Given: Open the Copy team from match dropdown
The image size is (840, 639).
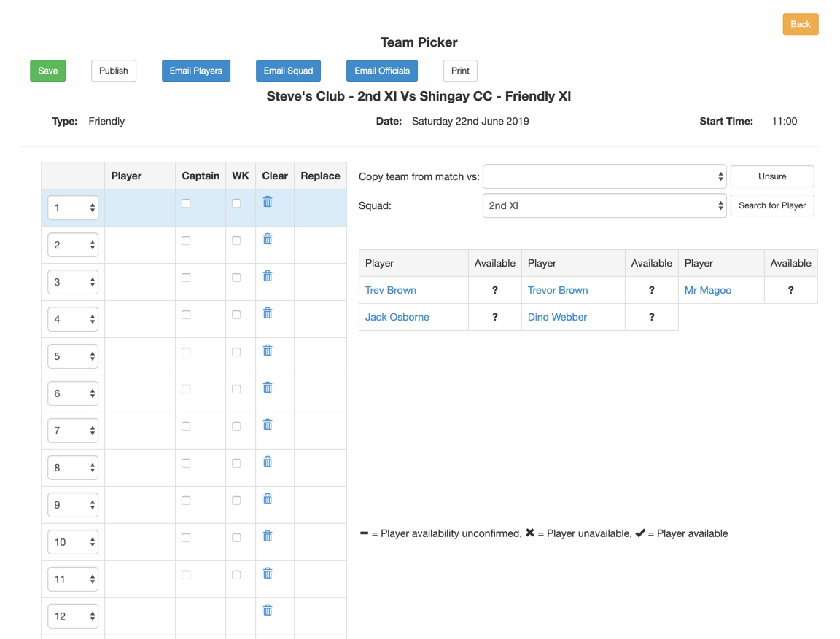Looking at the screenshot, I should click(604, 176).
